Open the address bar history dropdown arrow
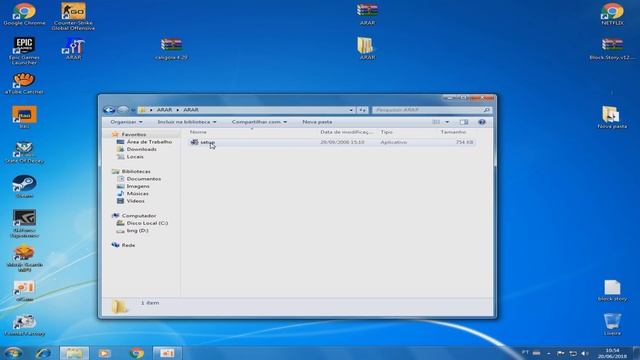 pyautogui.click(x=351, y=110)
